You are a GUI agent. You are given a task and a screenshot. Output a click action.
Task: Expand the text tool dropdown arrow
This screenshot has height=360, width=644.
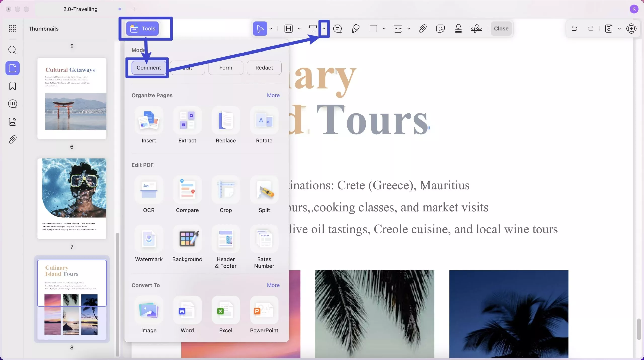click(x=324, y=29)
